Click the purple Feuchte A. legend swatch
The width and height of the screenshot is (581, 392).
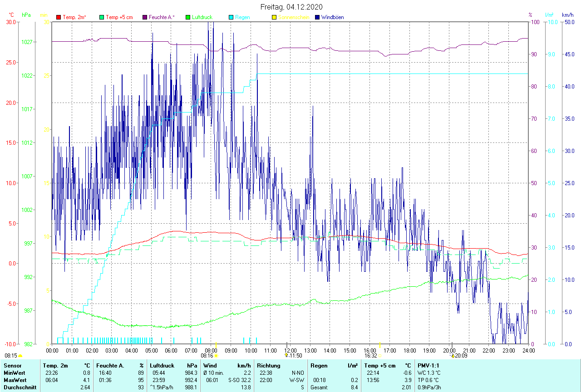[x=145, y=17]
